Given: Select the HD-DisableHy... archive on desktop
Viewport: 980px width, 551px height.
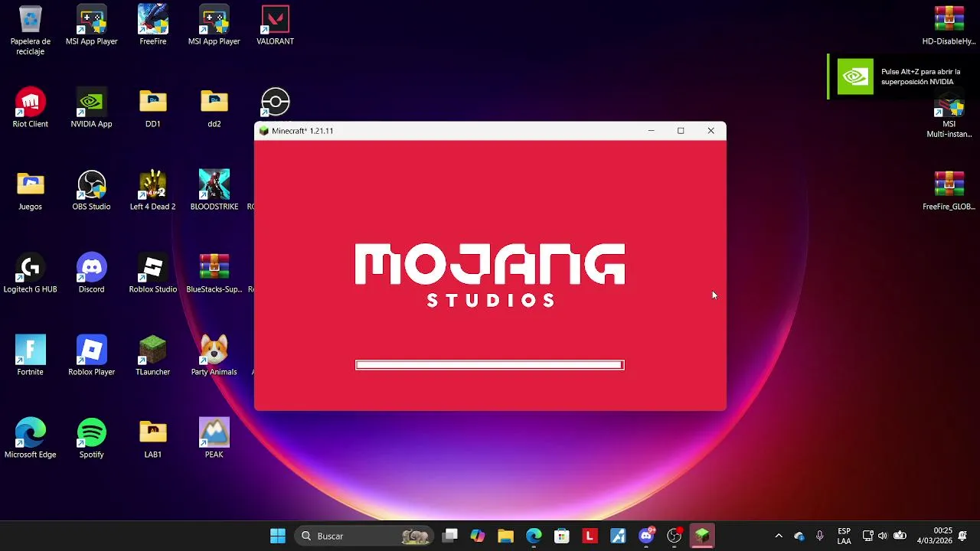Looking at the screenshot, I should pyautogui.click(x=949, y=25).
